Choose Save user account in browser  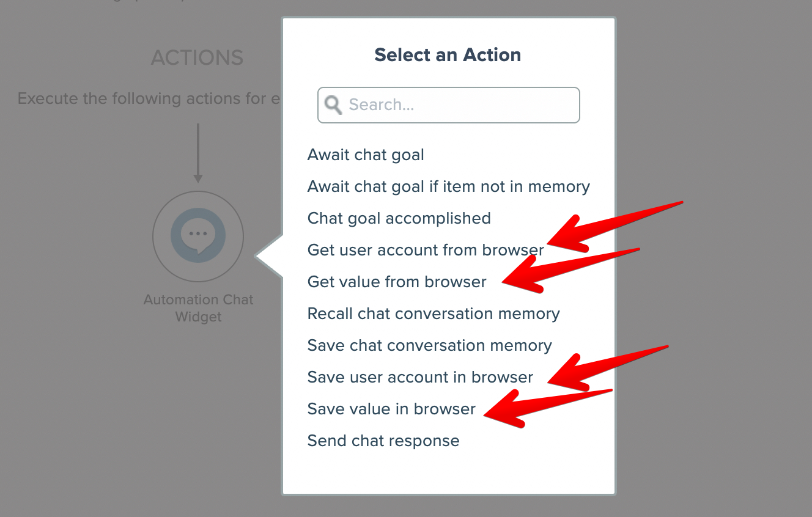click(420, 377)
